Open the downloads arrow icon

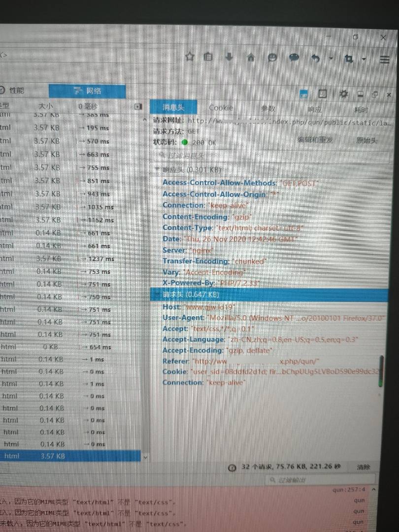click(229, 57)
